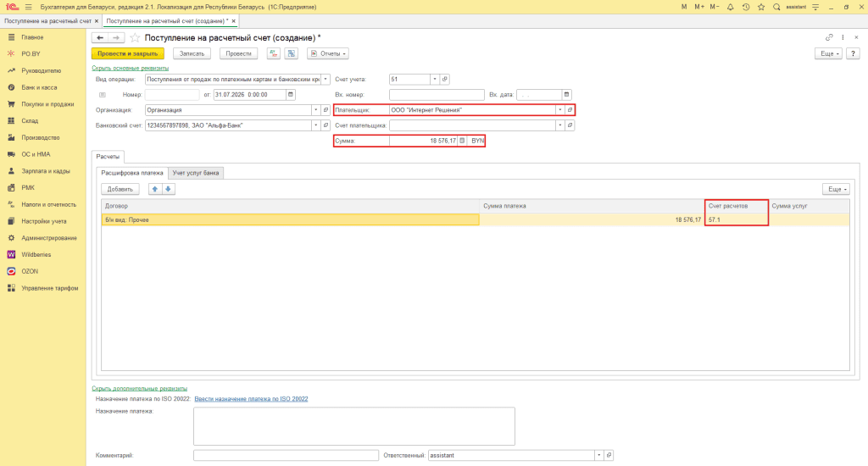Select the Расчеты tab
Screen dimensions: 868x466
pos(108,157)
